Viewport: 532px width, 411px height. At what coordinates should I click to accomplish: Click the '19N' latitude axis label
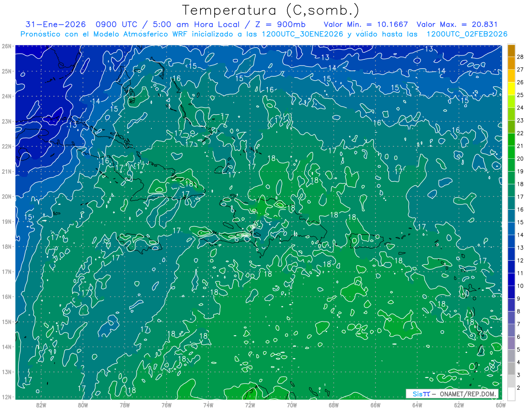point(7,221)
